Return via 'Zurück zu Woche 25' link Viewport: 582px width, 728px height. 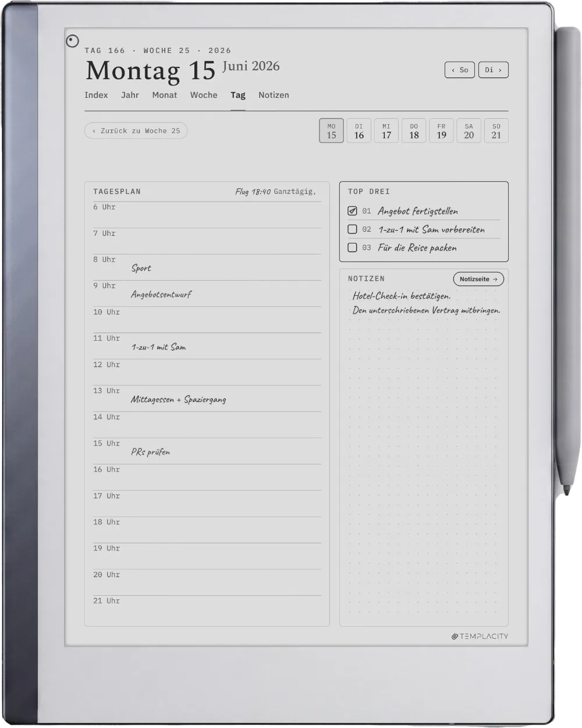[x=136, y=131]
